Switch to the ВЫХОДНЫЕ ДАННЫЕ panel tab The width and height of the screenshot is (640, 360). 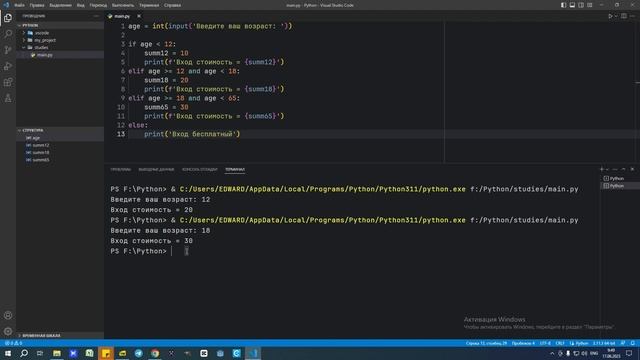(156, 169)
